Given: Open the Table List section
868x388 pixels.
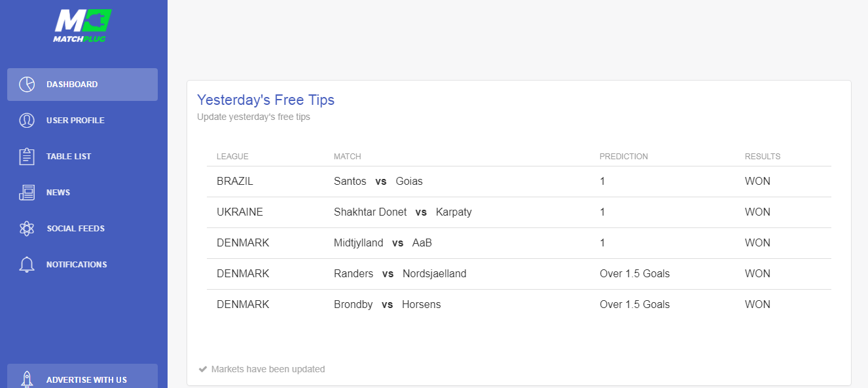Looking at the screenshot, I should coord(82,157).
